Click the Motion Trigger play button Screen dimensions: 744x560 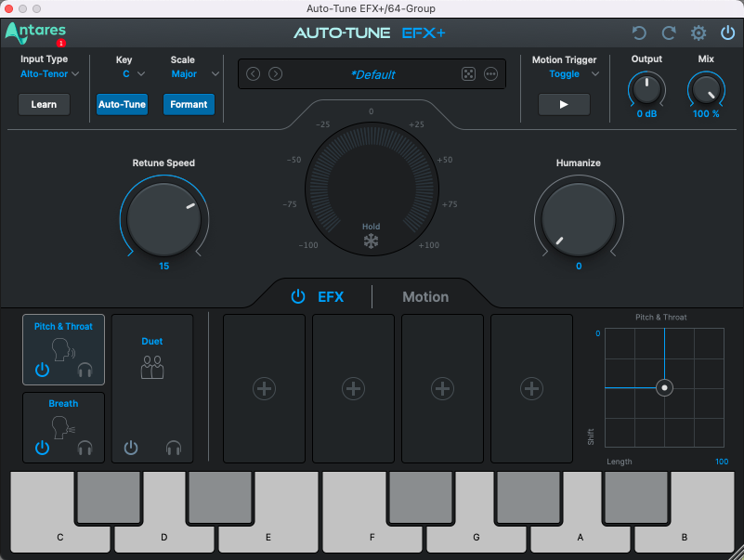[x=564, y=104]
